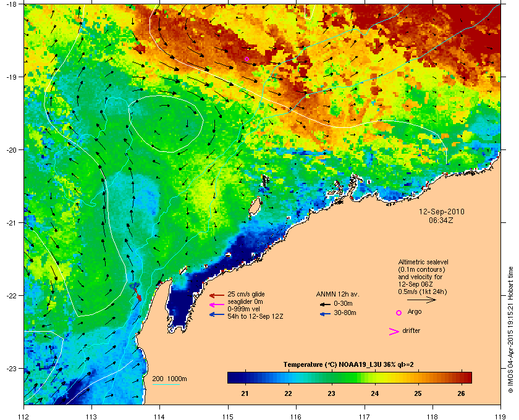Click the latitude axis label -18
The width and height of the screenshot is (519, 420).
(12, 4)
